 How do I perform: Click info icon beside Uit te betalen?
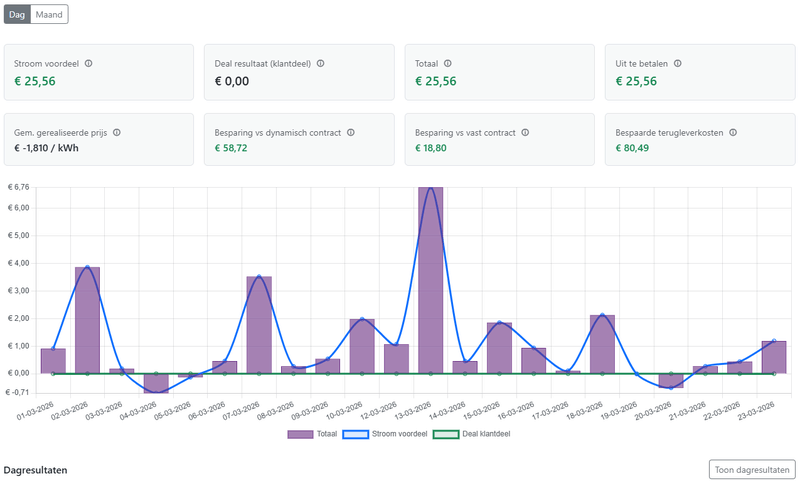click(678, 64)
